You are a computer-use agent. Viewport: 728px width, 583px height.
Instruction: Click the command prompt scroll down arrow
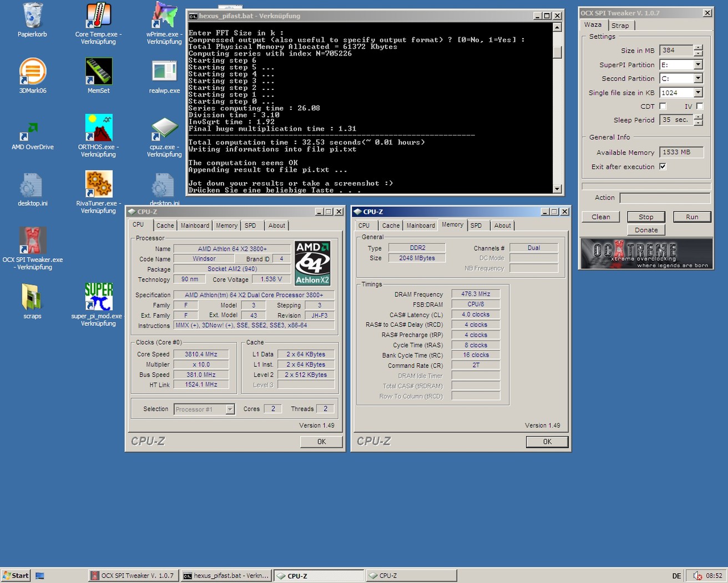pyautogui.click(x=558, y=189)
